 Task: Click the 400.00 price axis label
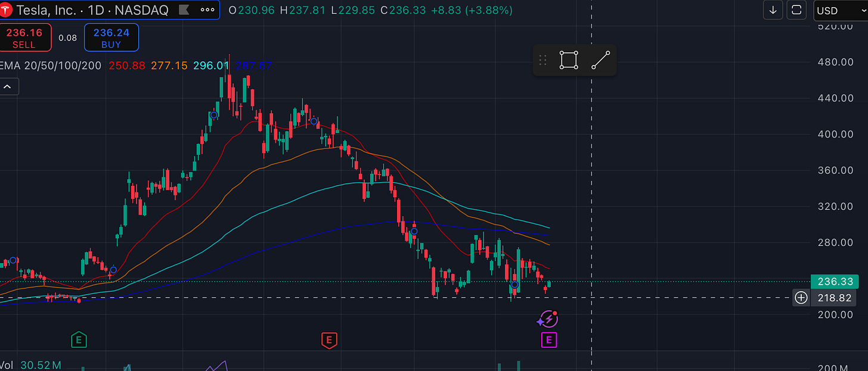pyautogui.click(x=836, y=134)
